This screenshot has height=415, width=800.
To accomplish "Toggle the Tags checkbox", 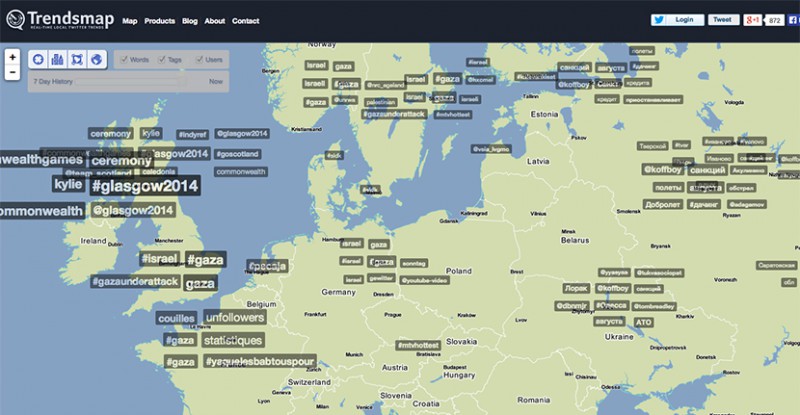I will [161, 60].
